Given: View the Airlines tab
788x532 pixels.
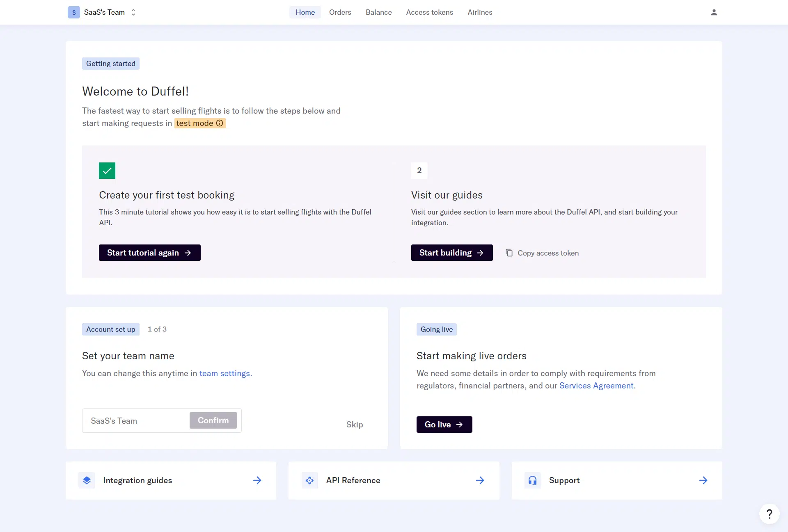Looking at the screenshot, I should pyautogui.click(x=480, y=12).
